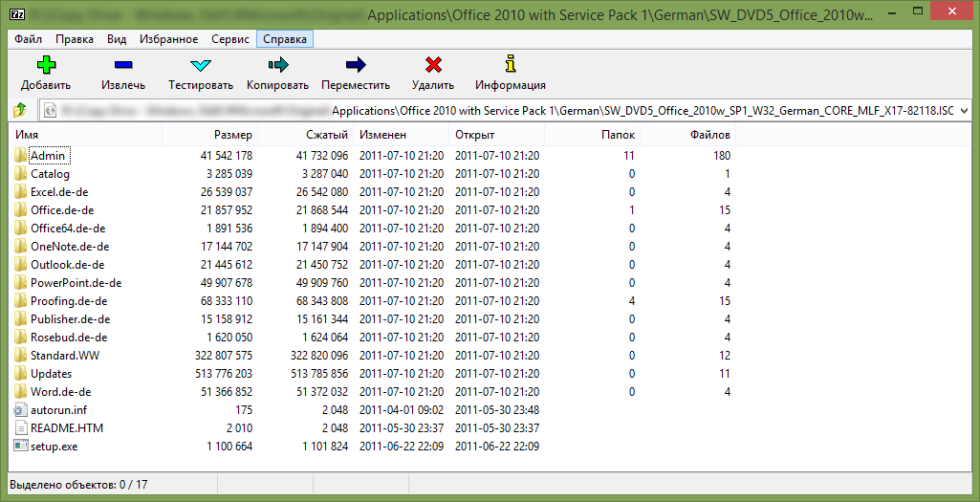Sort by the Сжатый column header
Viewport: 980px width, 502px height.
tap(306, 135)
